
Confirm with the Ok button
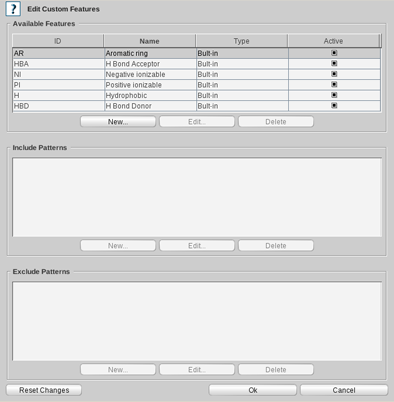pyautogui.click(x=253, y=390)
